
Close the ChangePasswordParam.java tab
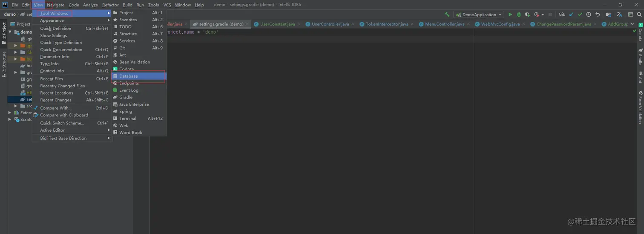point(595,24)
